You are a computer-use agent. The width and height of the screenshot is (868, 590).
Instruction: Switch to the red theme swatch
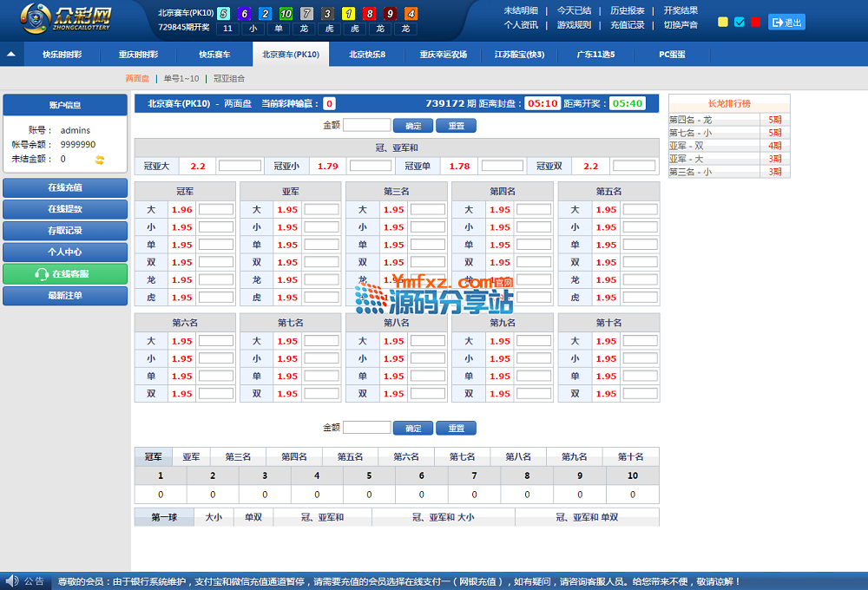pos(756,22)
